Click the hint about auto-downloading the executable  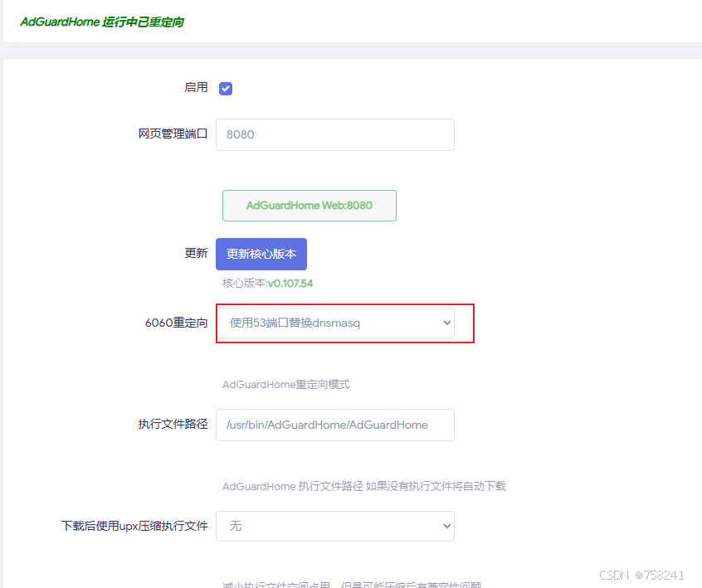(x=364, y=487)
